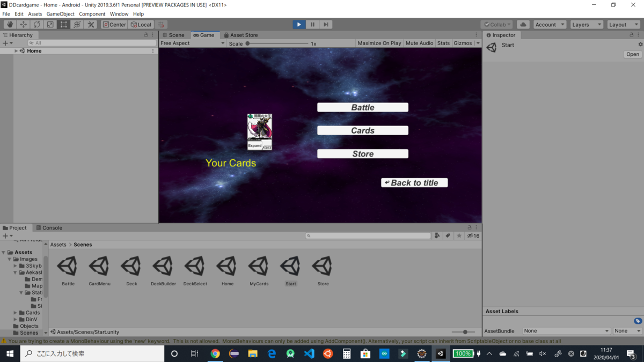Click the Battle button in game
Screen dimensions: 644x362
click(x=363, y=107)
